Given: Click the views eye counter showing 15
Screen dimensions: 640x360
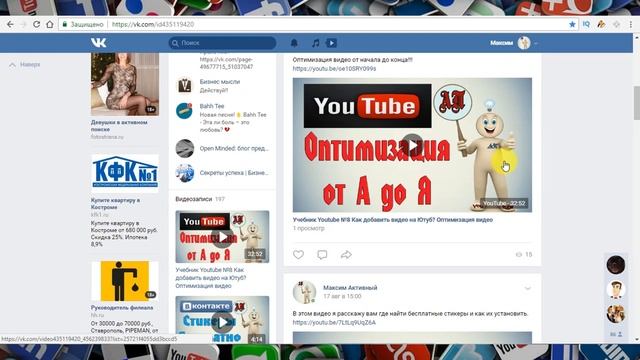Looking at the screenshot, I should (524, 254).
